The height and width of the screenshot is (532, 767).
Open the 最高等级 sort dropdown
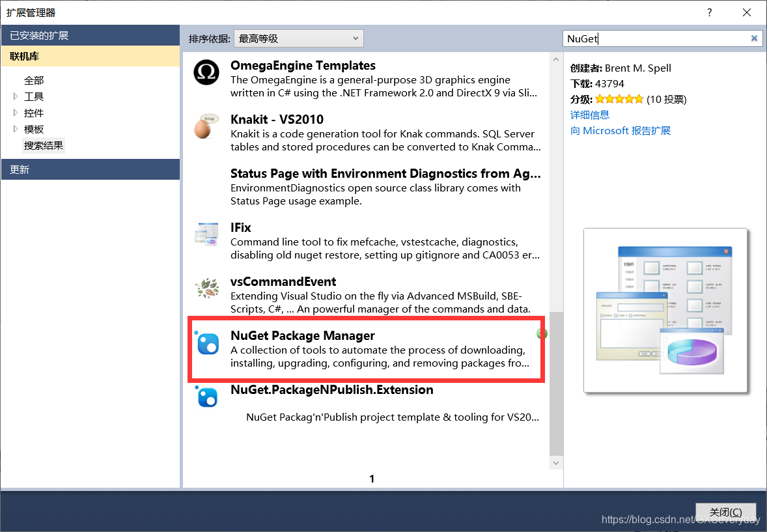pyautogui.click(x=298, y=38)
